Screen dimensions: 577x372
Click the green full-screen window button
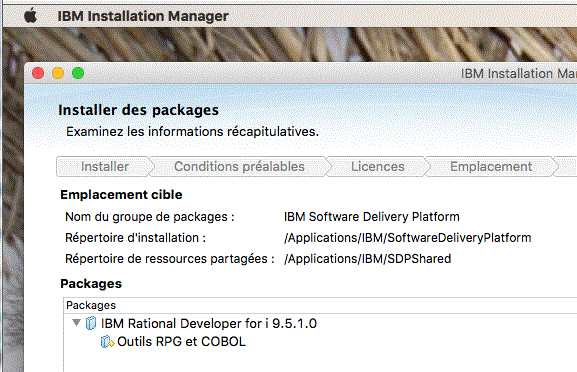coord(78,73)
